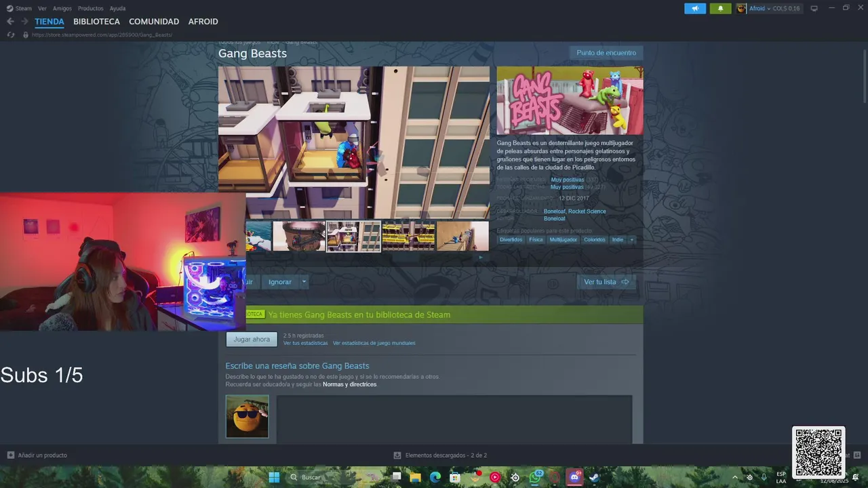Click the blue megaphone announcements icon
This screenshot has width=868, height=488.
click(695, 8)
